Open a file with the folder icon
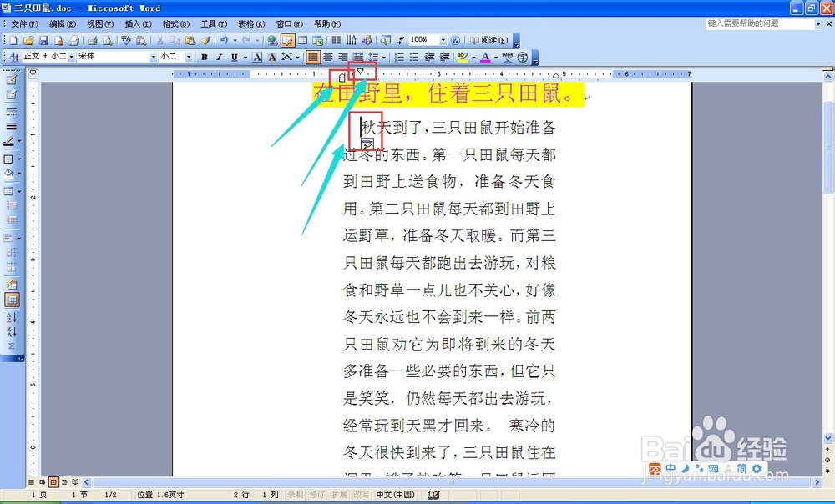 28,40
